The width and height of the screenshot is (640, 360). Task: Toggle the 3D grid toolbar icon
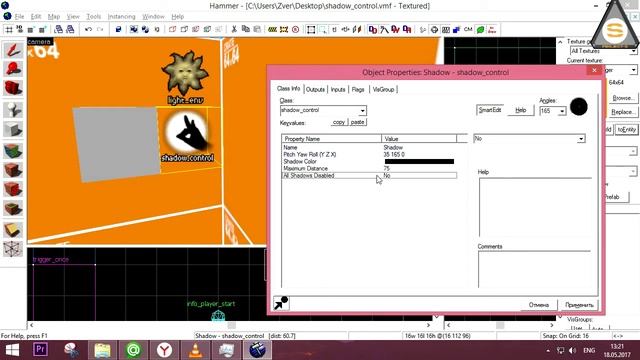tap(20, 29)
